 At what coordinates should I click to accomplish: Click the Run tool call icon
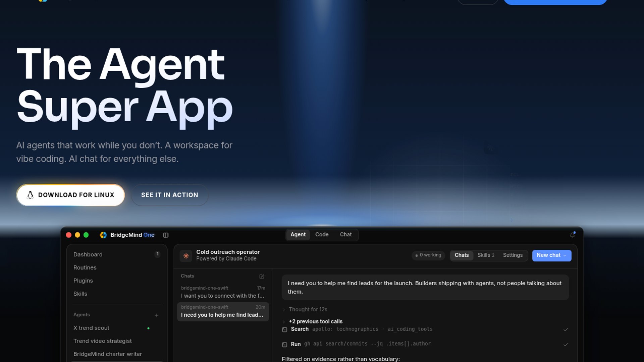[284, 344]
